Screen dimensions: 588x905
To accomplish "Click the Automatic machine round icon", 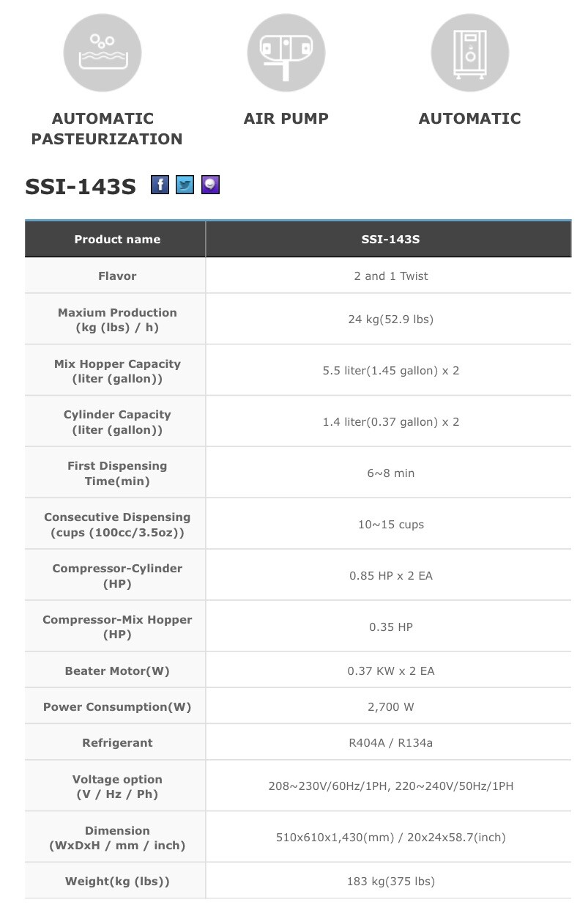I will tap(470, 53).
